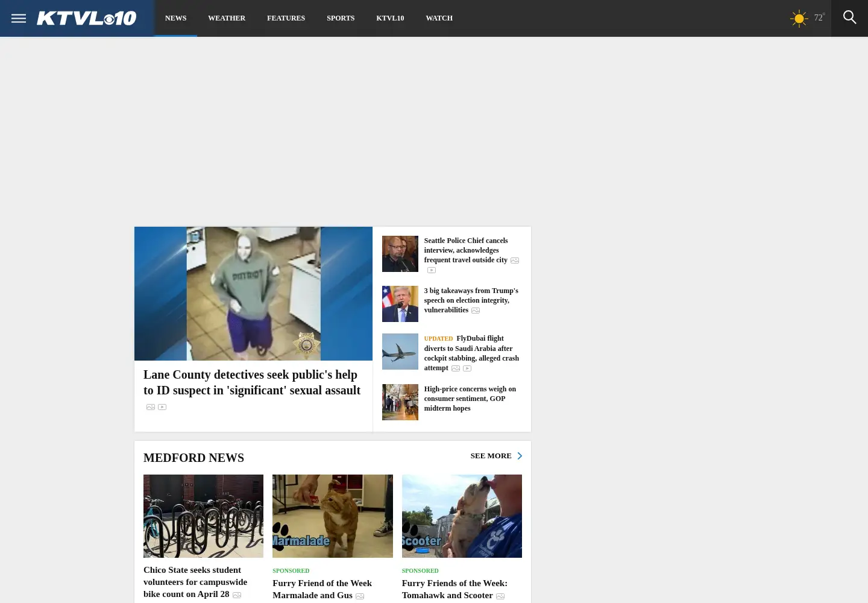Open high-price concerns story thumbnail
The image size is (868, 603).
(400, 402)
